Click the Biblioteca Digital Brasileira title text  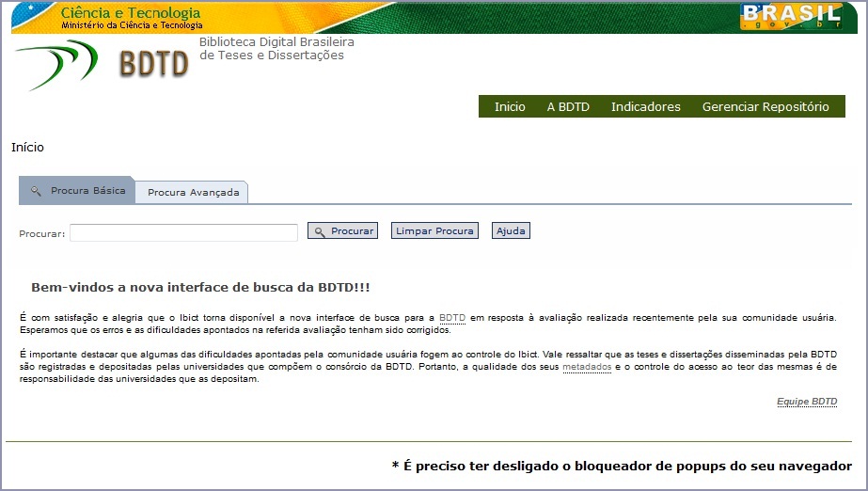point(276,49)
